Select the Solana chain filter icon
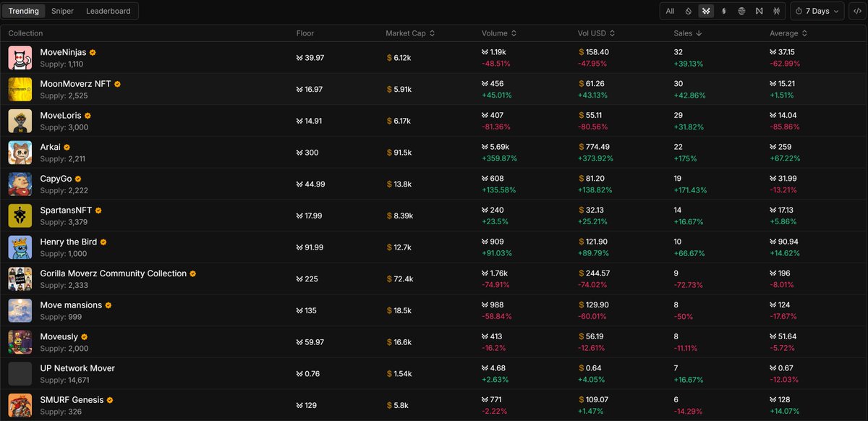The width and height of the screenshot is (868, 421). [x=724, y=11]
